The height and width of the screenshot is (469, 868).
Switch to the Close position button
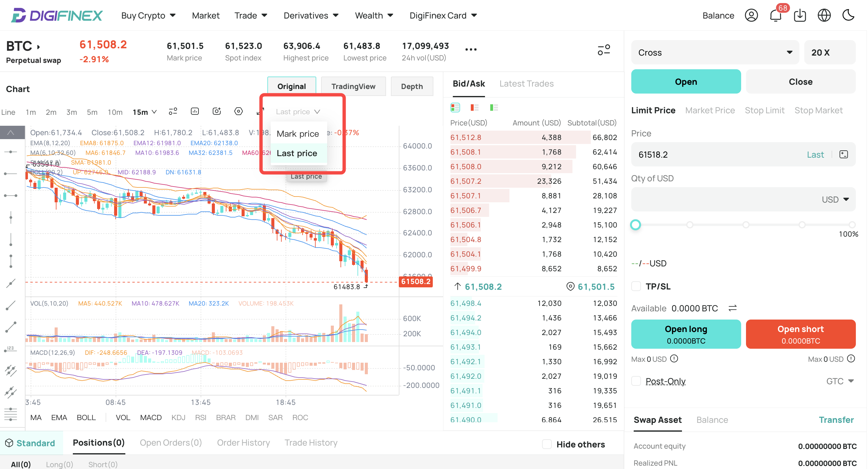click(x=800, y=82)
